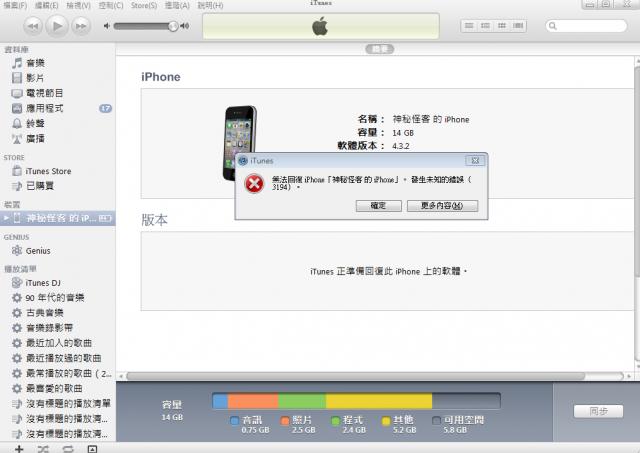Open 最近加入的歌曲 smart playlist
This screenshot has height=453, width=640.
pyautogui.click(x=57, y=343)
